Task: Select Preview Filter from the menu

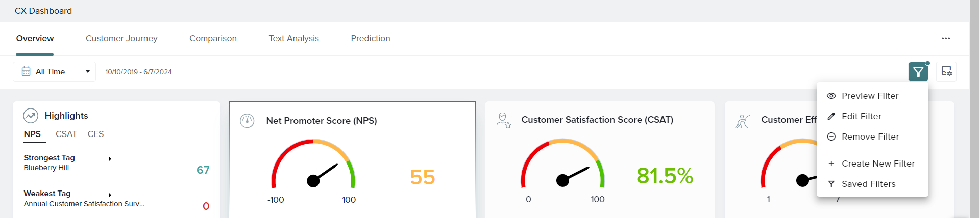Action: pyautogui.click(x=869, y=96)
